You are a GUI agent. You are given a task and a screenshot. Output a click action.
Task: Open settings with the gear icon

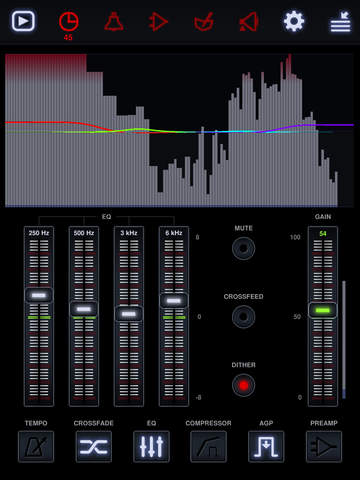[294, 21]
